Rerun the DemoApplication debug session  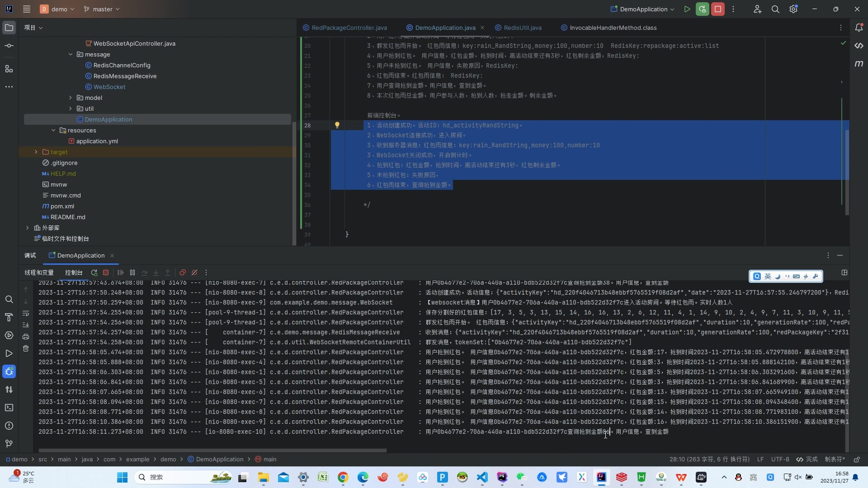tap(94, 272)
